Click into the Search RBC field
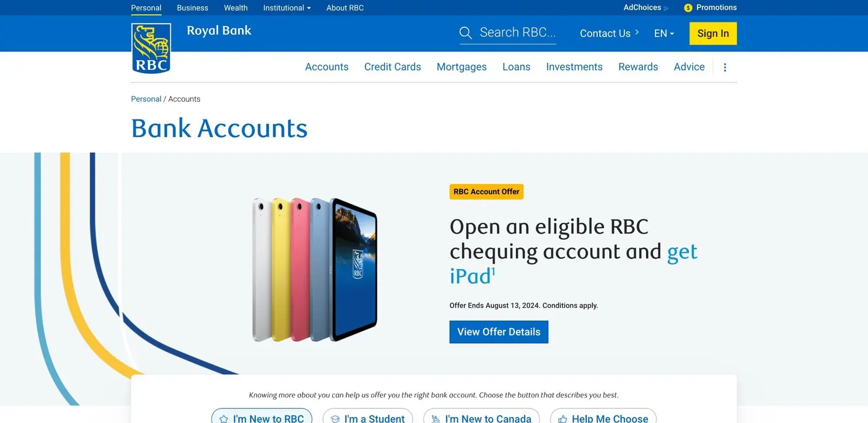This screenshot has height=423, width=868. tap(508, 33)
